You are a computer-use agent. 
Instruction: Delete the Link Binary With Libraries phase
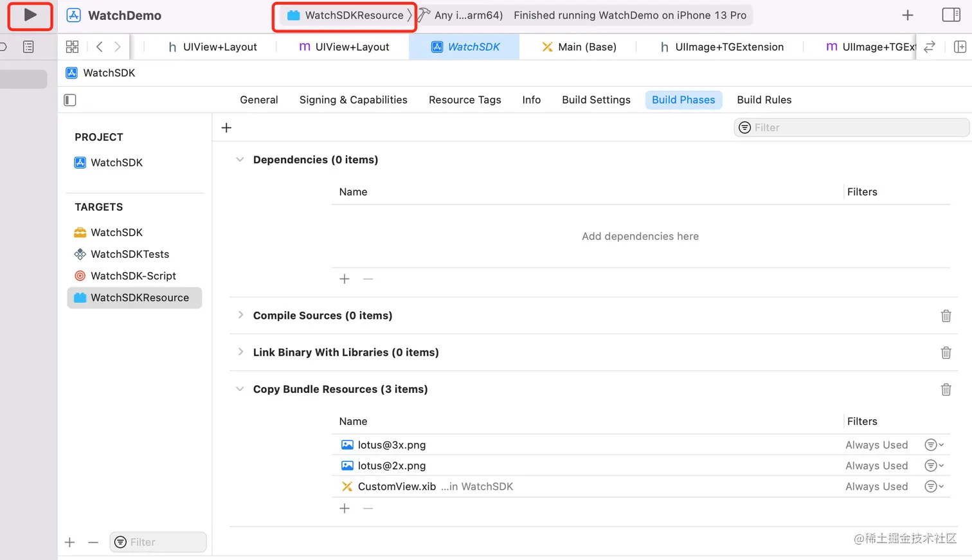pos(946,352)
